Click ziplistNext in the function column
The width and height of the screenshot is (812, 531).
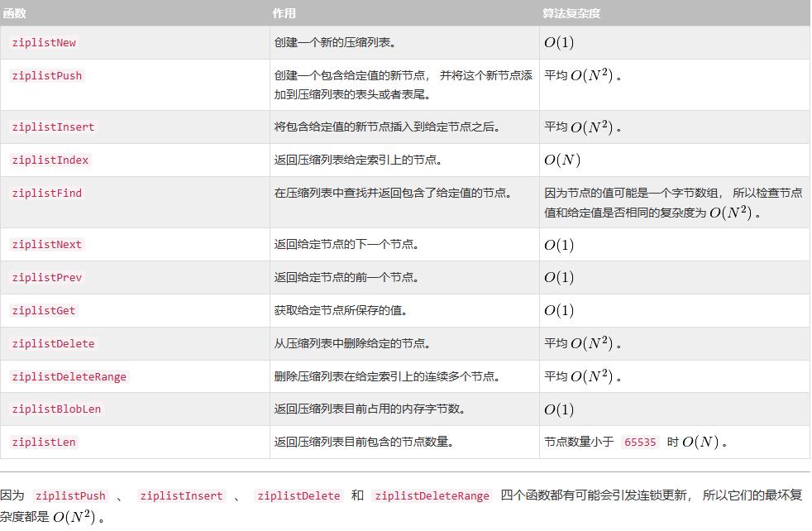click(x=46, y=245)
